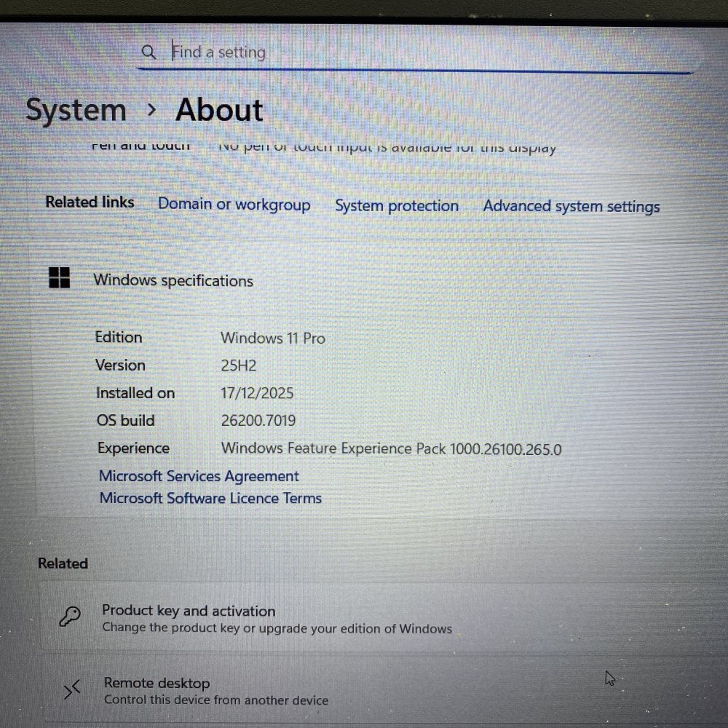Viewport: 728px width, 728px height.
Task: Click the Windows specifications logo icon
Action: [58, 277]
